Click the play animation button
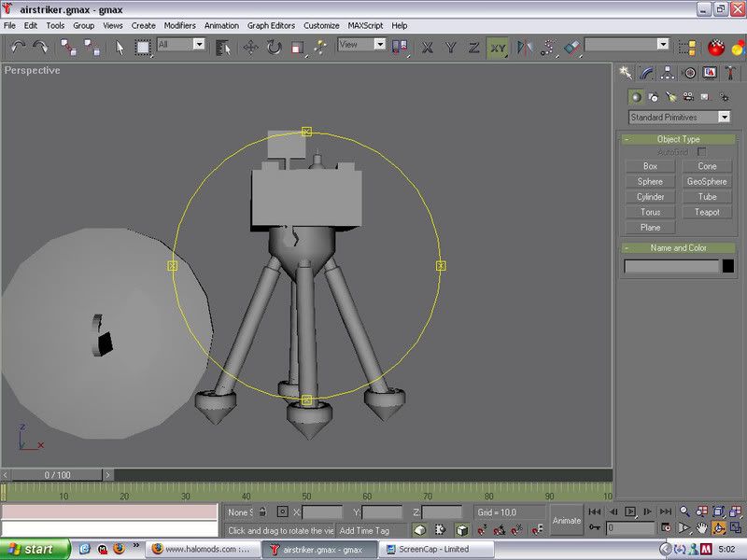 click(629, 511)
